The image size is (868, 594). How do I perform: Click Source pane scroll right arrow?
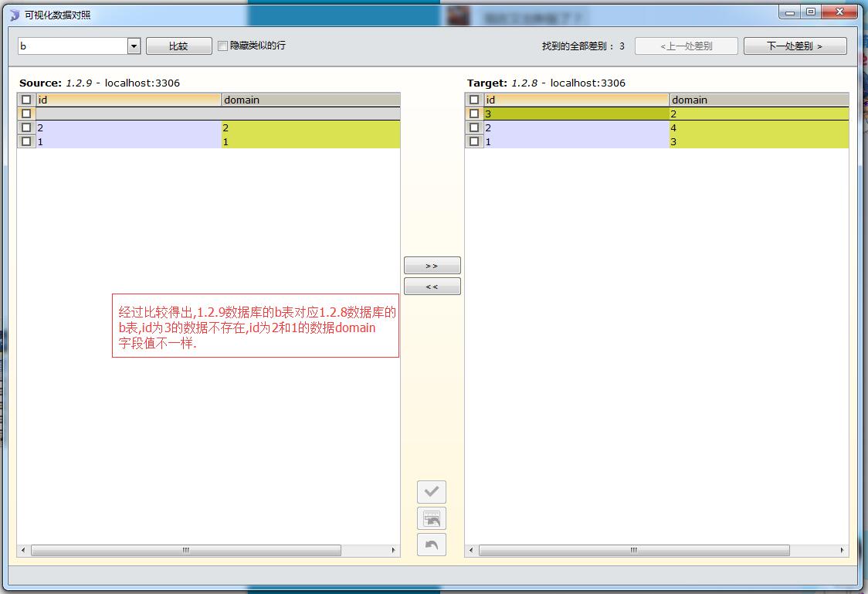pyautogui.click(x=394, y=551)
